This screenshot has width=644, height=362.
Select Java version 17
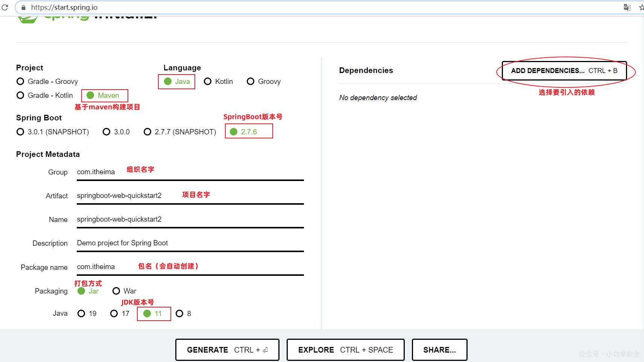(120, 313)
